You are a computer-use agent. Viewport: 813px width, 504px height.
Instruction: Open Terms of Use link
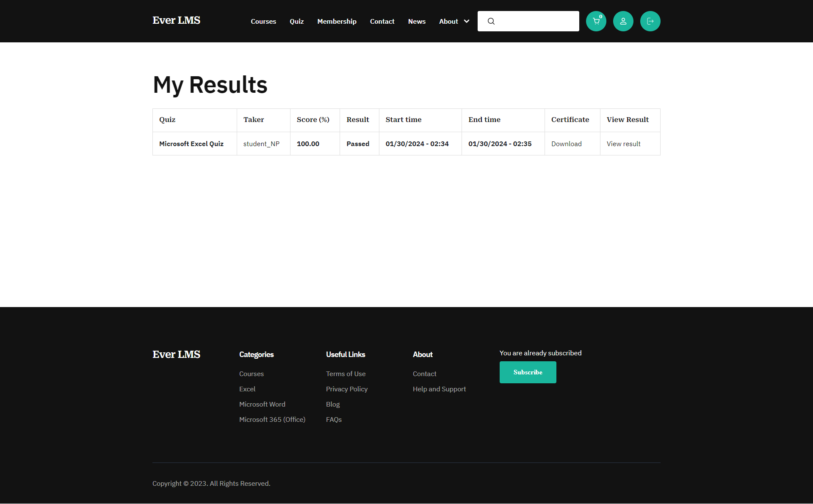click(346, 374)
